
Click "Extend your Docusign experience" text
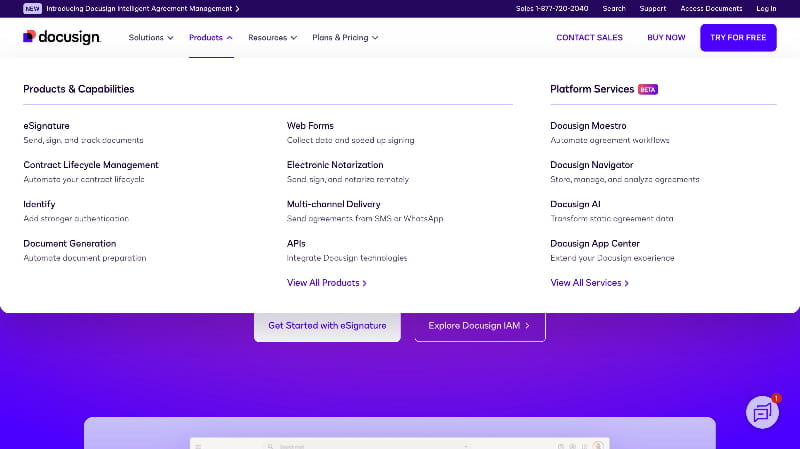[x=612, y=258]
